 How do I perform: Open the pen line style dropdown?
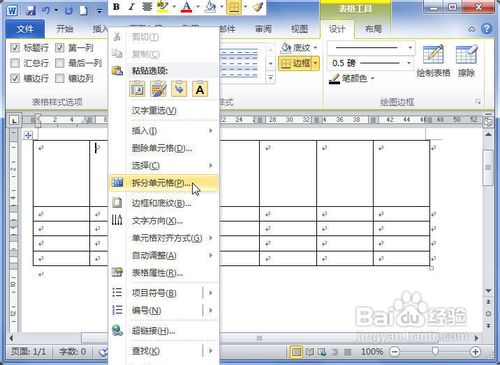click(410, 48)
